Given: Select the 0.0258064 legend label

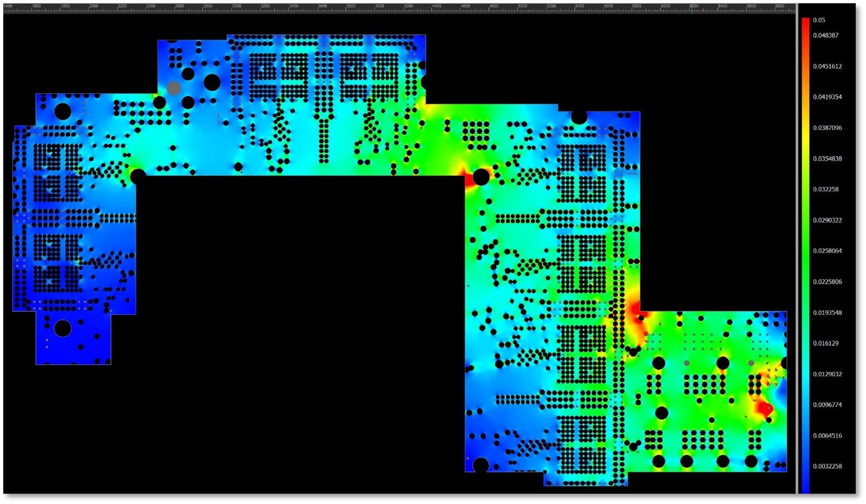Looking at the screenshot, I should pyautogui.click(x=827, y=251).
